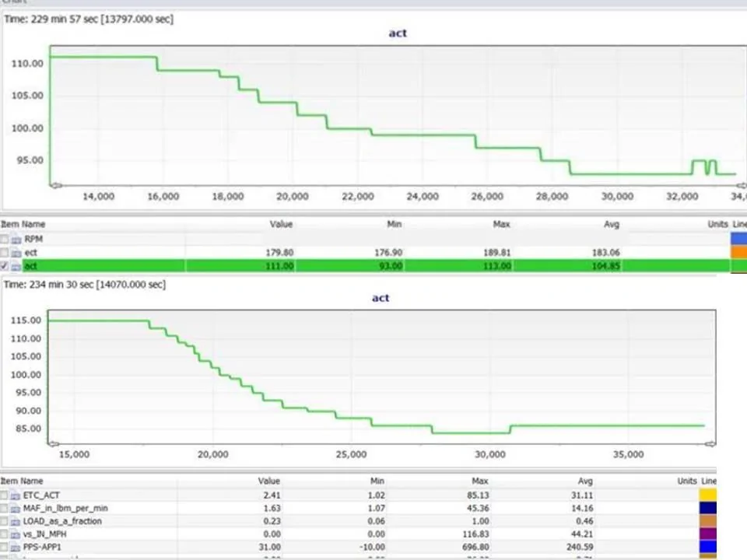Sort lower table by Min header
The width and height of the screenshot is (747, 560).
[x=377, y=481]
